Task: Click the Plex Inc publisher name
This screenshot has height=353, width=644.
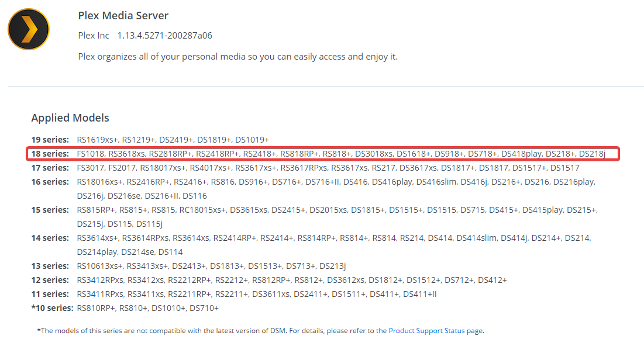Action: click(94, 36)
